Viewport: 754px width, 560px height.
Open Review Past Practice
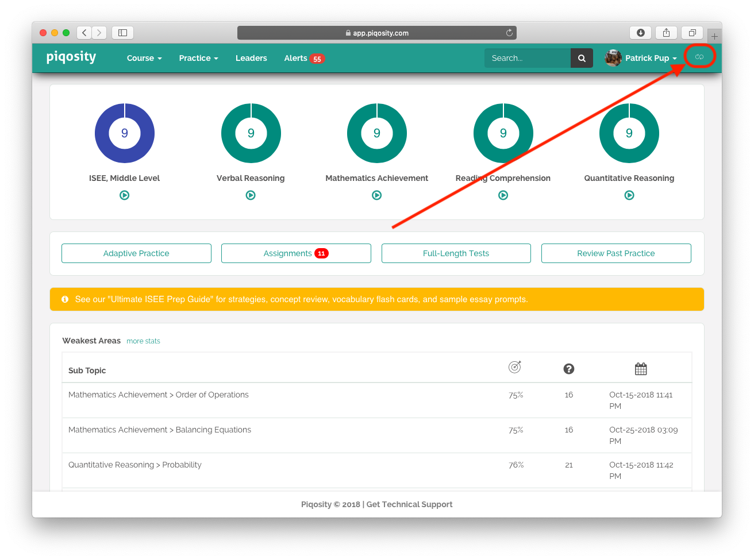pos(616,253)
